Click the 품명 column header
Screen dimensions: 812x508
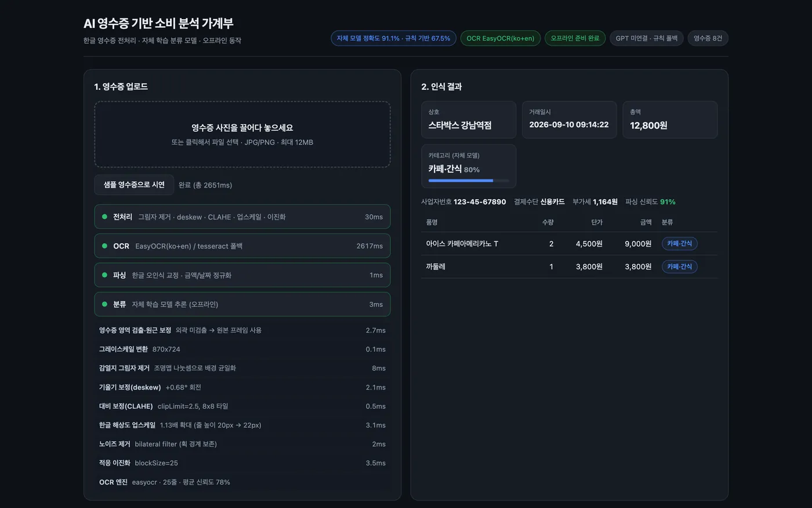(x=432, y=222)
